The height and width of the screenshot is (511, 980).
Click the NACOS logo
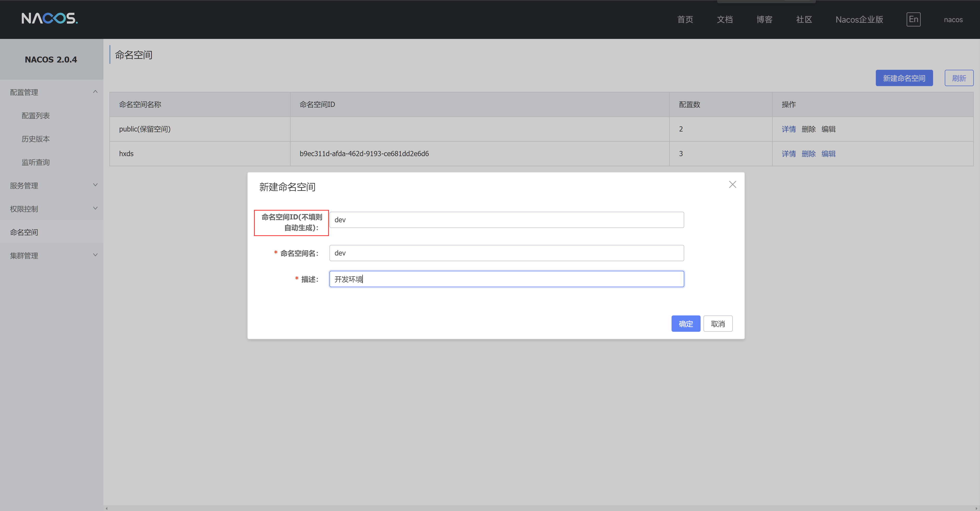point(50,18)
